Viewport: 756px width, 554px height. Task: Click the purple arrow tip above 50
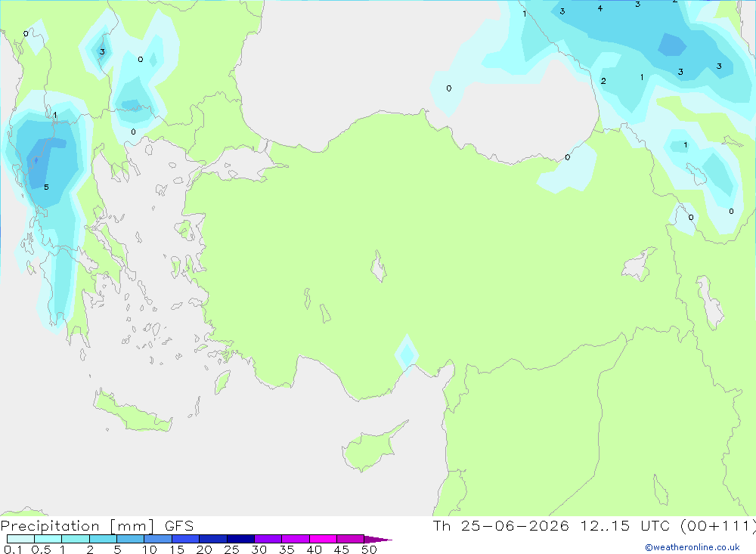tap(377, 540)
